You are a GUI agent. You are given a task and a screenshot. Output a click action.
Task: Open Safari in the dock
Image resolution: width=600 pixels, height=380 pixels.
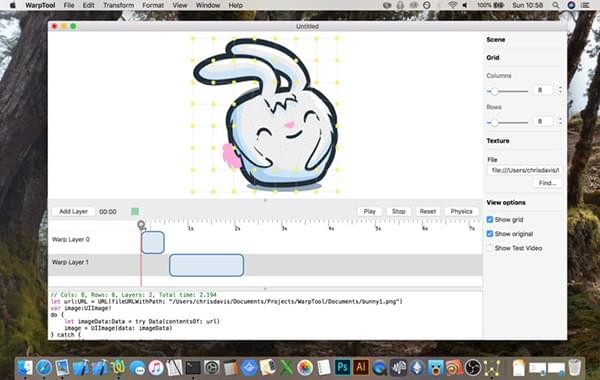(44, 368)
